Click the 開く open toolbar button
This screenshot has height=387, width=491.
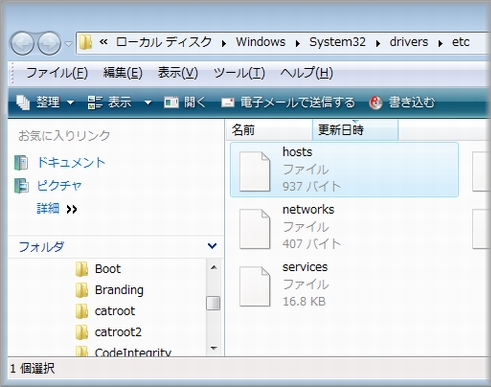185,102
